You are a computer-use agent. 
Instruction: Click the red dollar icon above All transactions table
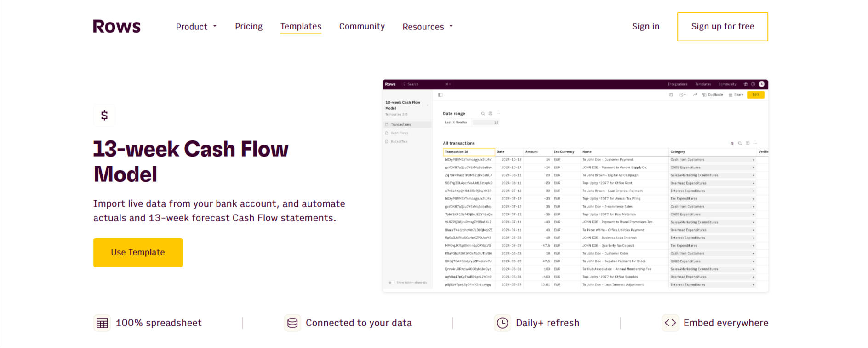(x=732, y=143)
